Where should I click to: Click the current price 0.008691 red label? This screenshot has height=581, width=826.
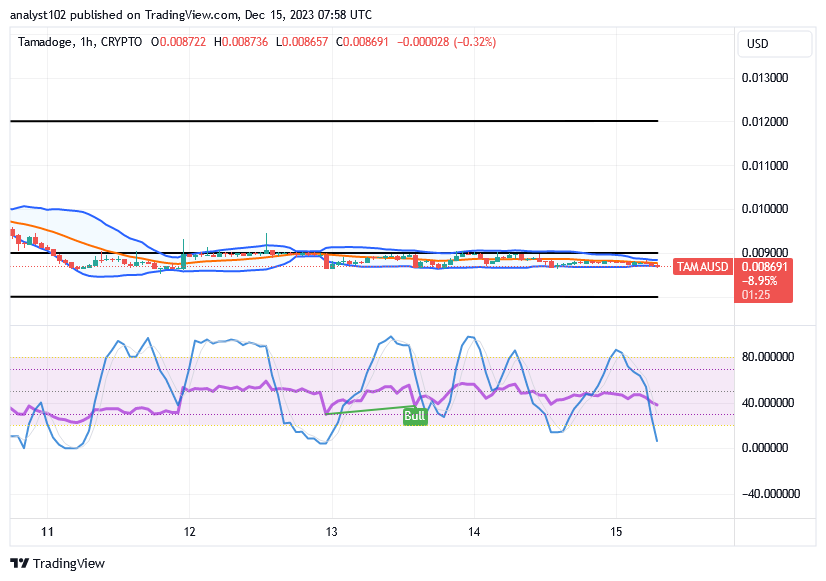pos(764,267)
